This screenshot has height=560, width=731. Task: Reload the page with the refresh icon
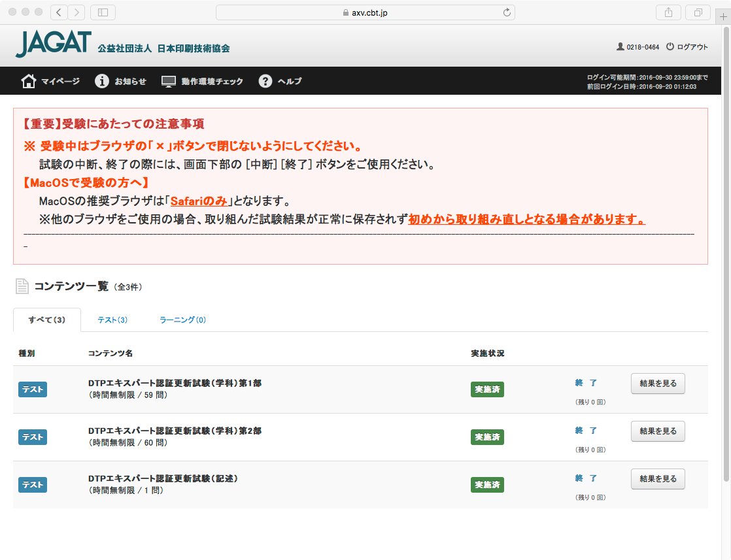[507, 12]
